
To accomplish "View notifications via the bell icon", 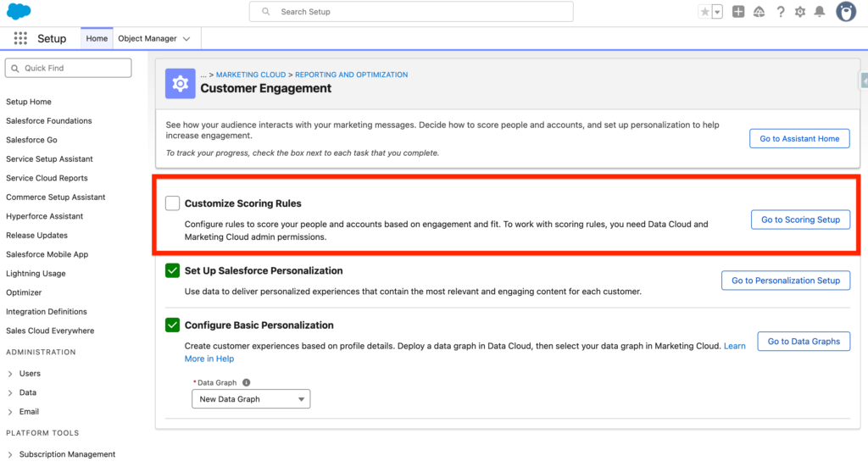I will tap(819, 12).
